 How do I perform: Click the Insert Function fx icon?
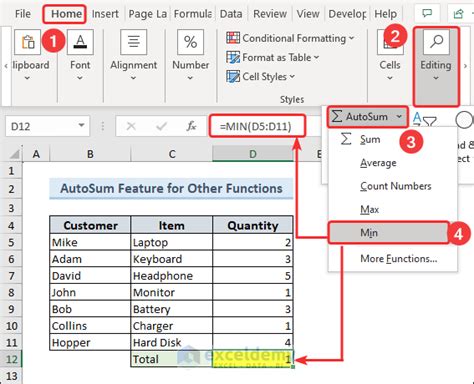tap(191, 126)
